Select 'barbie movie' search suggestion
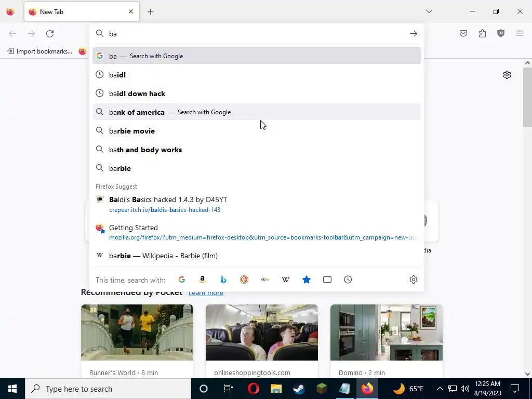The width and height of the screenshot is (532, 399). point(257,130)
